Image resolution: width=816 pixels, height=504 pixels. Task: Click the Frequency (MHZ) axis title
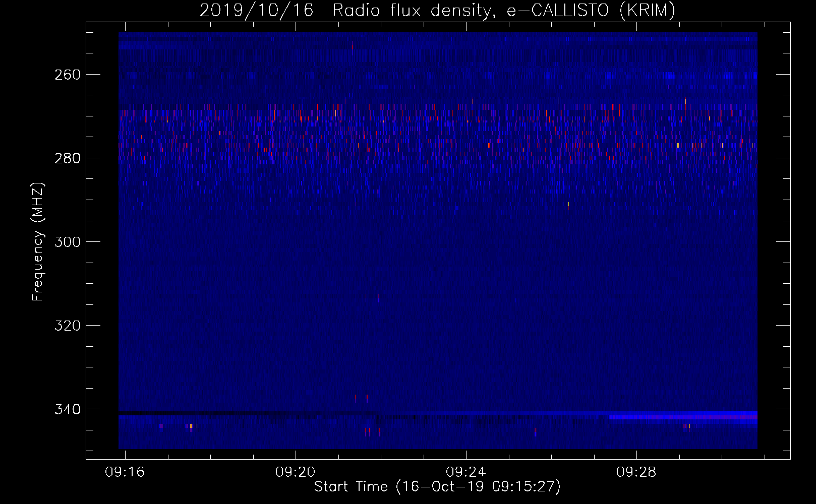(38, 241)
